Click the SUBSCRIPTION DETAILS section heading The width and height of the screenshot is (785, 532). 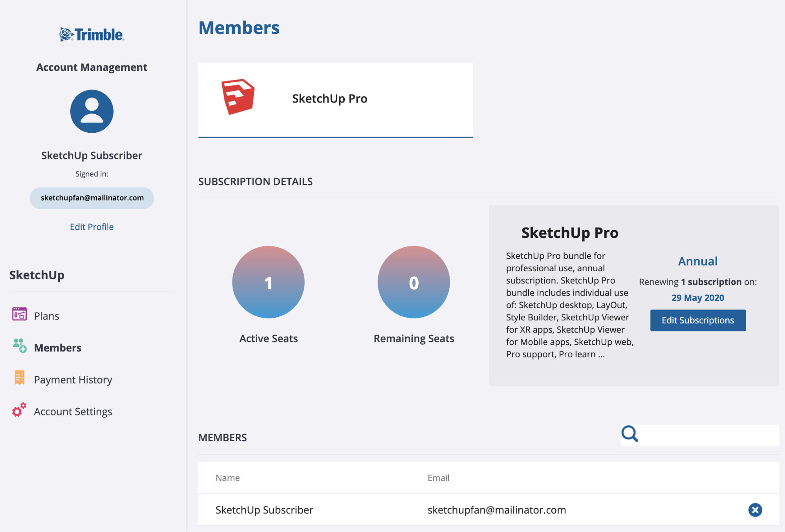[x=255, y=181]
